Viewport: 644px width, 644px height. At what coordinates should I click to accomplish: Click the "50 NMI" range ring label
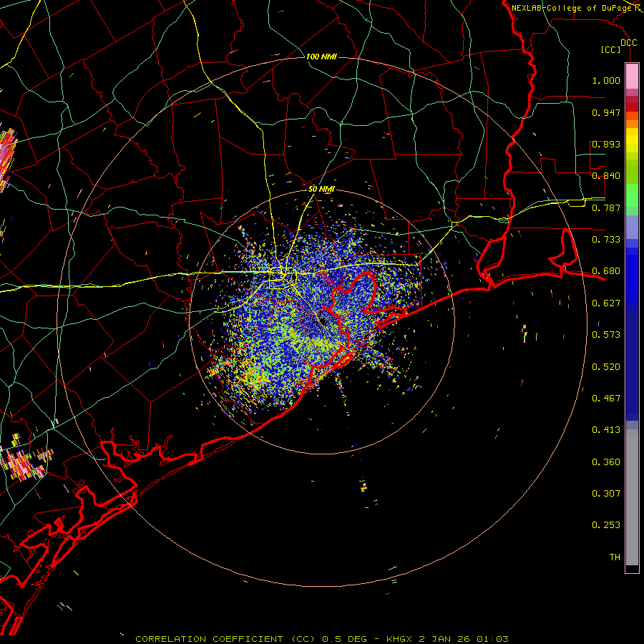(321, 190)
